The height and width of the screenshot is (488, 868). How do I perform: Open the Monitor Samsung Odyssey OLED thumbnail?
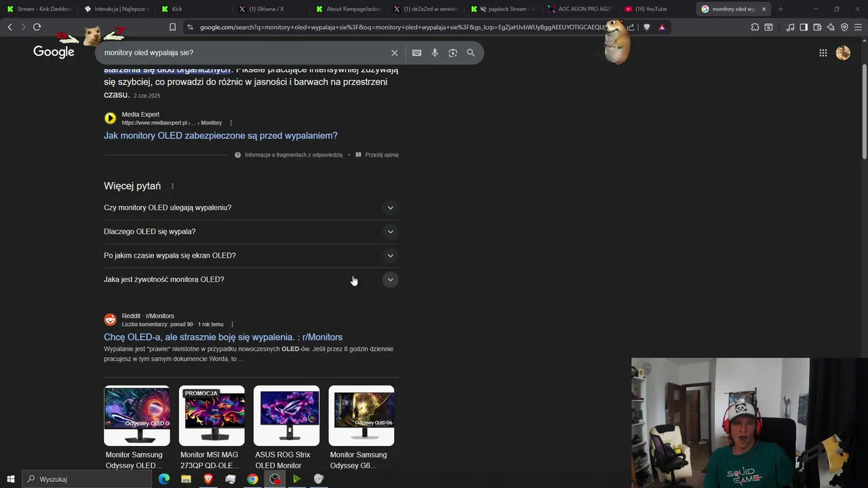(137, 415)
